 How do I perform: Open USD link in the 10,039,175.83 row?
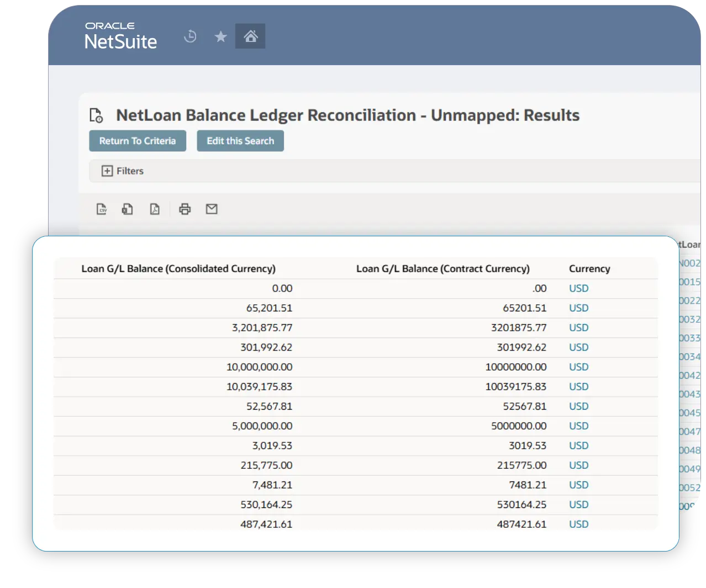coord(579,386)
